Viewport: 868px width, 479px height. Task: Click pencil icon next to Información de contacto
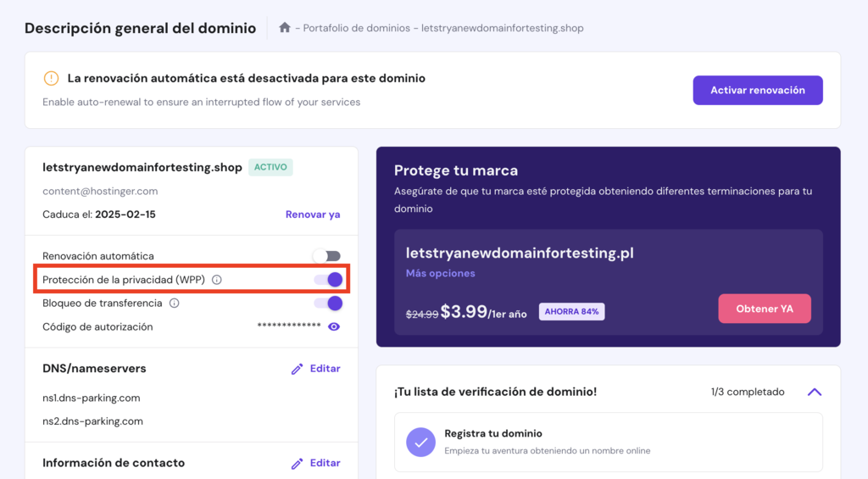(297, 463)
